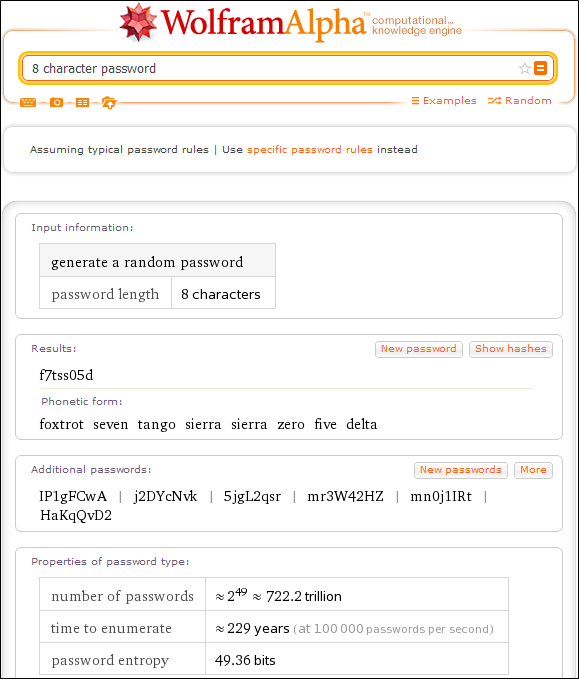Click the orange compute button in search box
579x679 pixels.
540,68
